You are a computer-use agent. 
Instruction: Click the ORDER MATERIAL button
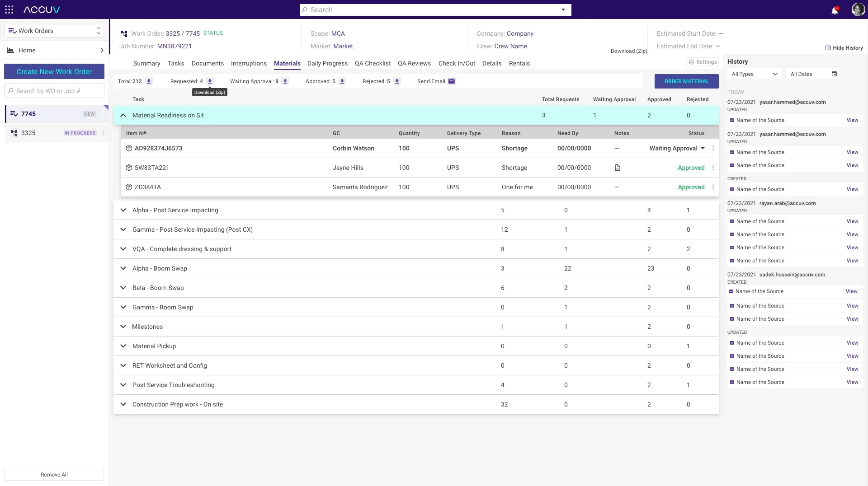click(x=686, y=81)
